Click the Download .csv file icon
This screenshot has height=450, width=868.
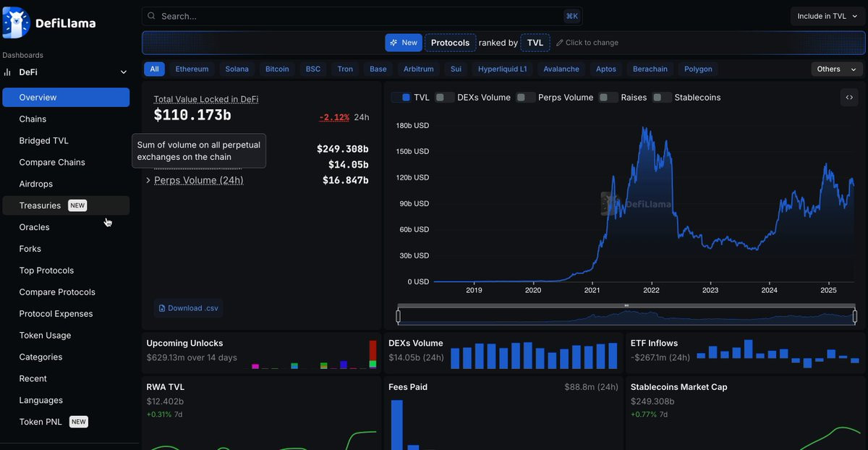(x=162, y=308)
